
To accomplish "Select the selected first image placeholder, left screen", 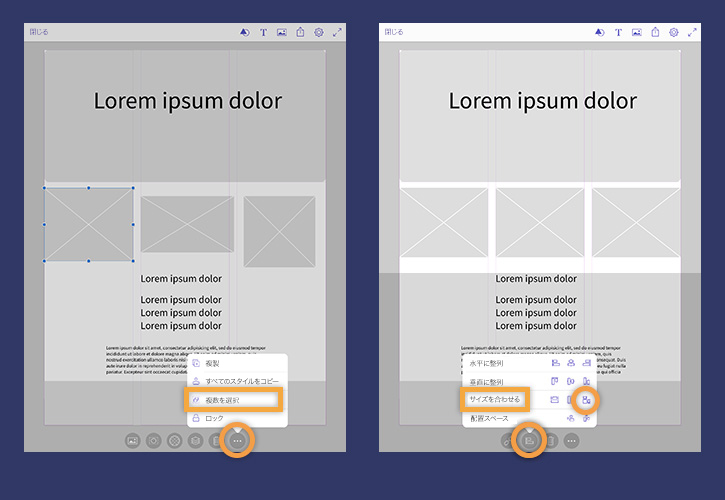I will tap(89, 224).
